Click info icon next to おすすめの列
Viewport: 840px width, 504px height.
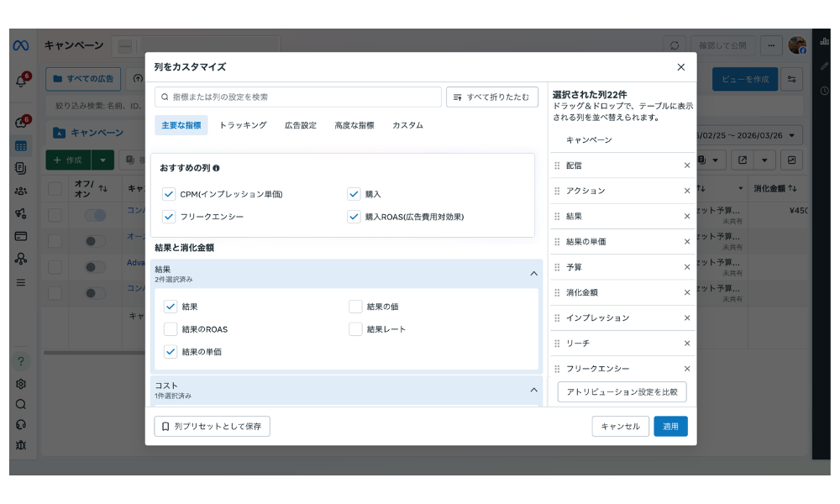click(217, 168)
